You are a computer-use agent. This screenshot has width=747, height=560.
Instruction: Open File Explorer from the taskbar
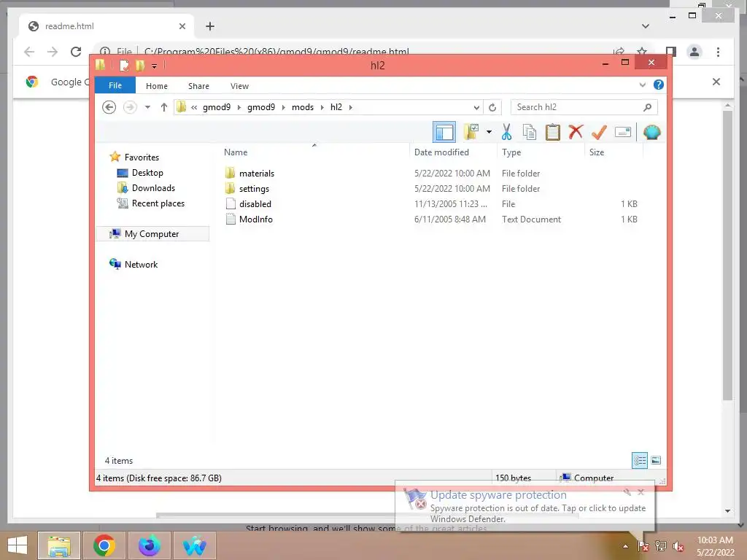[x=59, y=545]
